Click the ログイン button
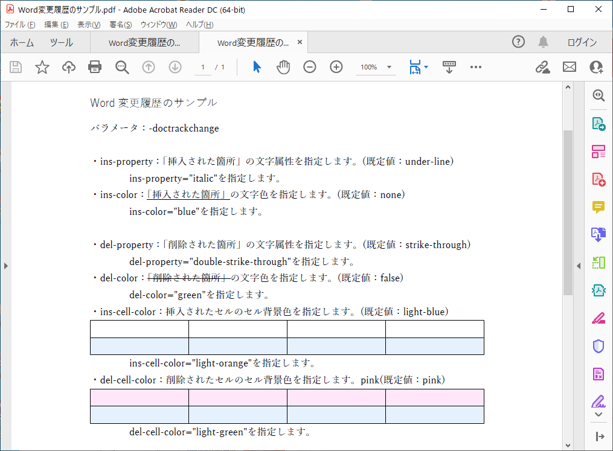This screenshot has height=451, width=613. (x=582, y=42)
